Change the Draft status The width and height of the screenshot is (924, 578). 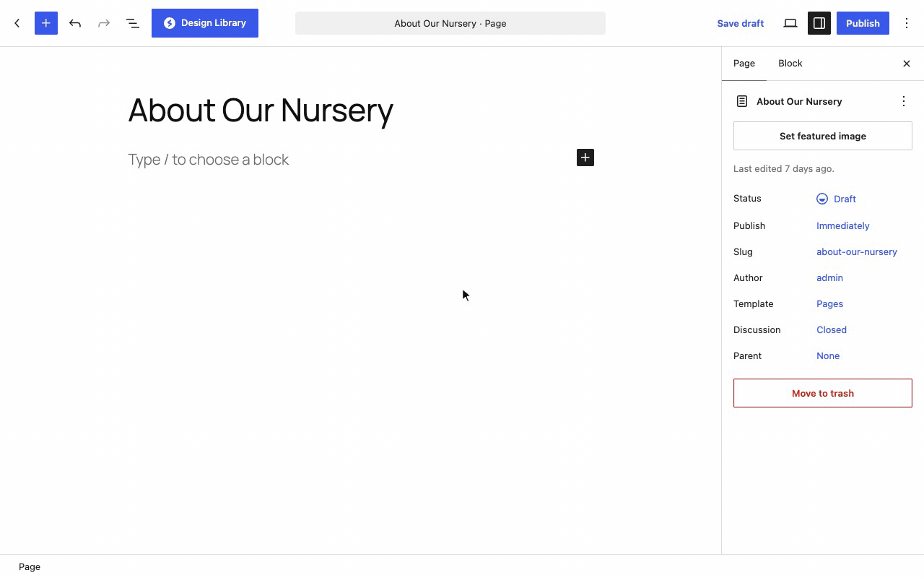coord(837,199)
